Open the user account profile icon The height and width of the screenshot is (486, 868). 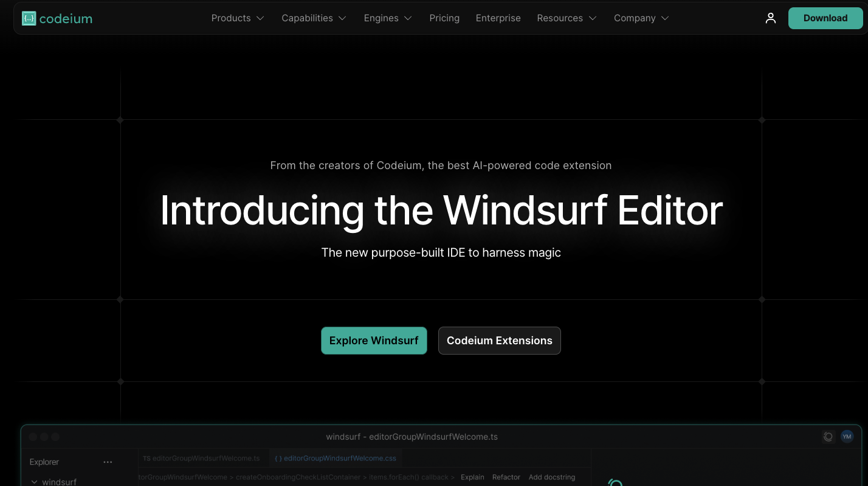pos(771,18)
